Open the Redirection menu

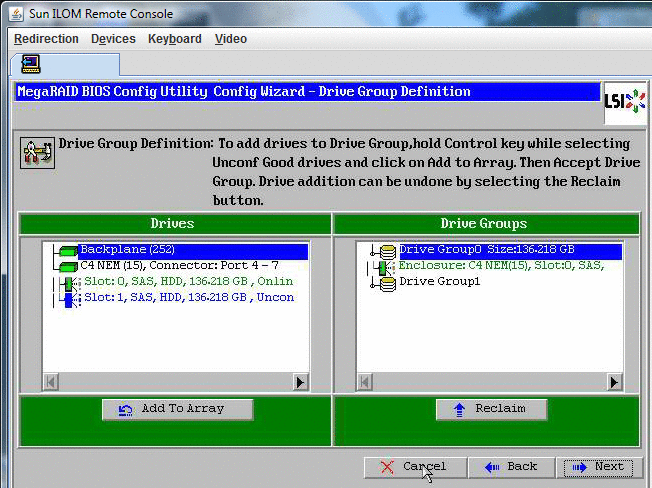(x=46, y=39)
